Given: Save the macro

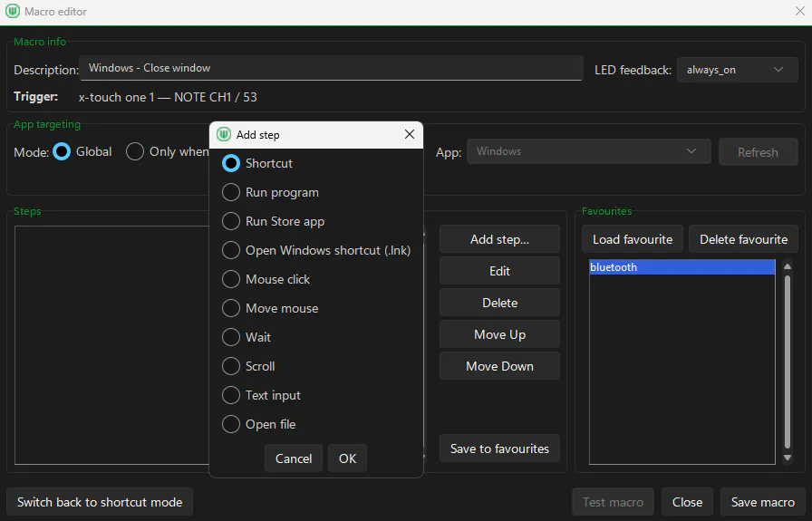Looking at the screenshot, I should tap(763, 502).
